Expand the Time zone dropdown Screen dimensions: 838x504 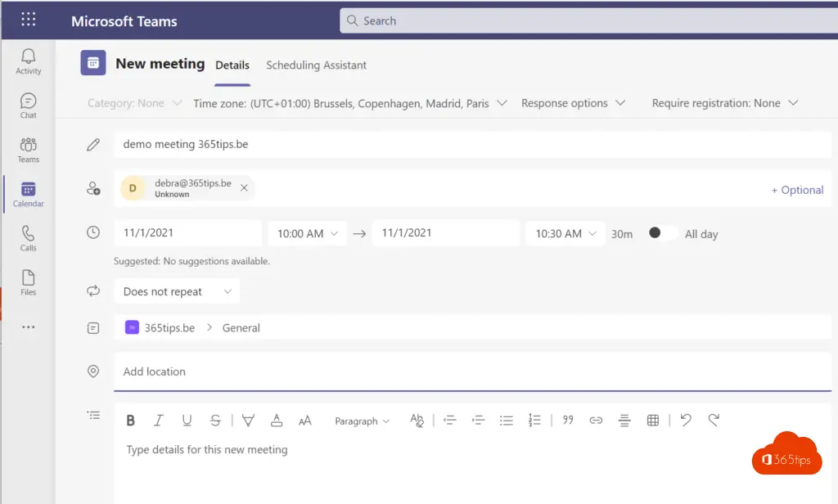350,103
